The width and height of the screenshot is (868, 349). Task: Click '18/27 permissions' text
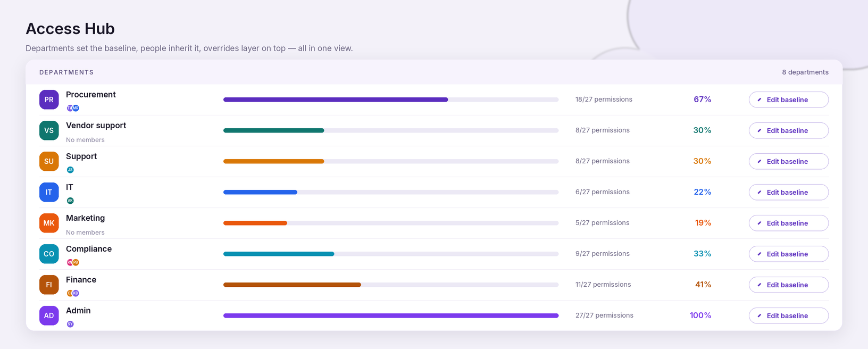(x=604, y=99)
